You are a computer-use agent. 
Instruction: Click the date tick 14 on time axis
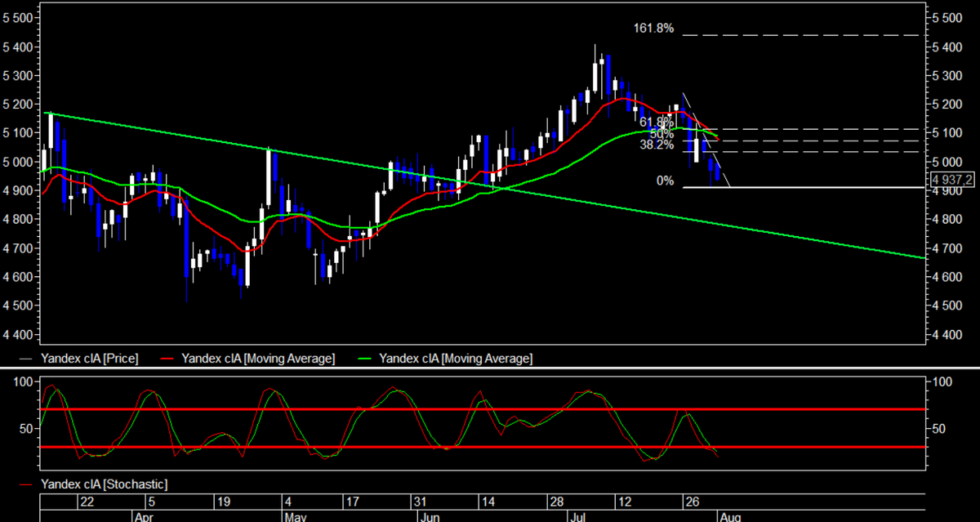488,502
